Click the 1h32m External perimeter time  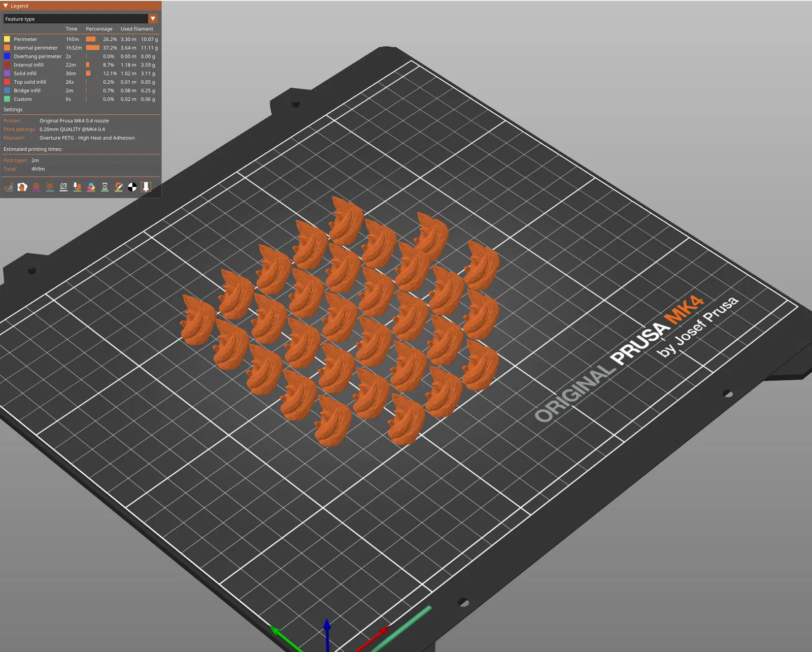click(x=74, y=48)
